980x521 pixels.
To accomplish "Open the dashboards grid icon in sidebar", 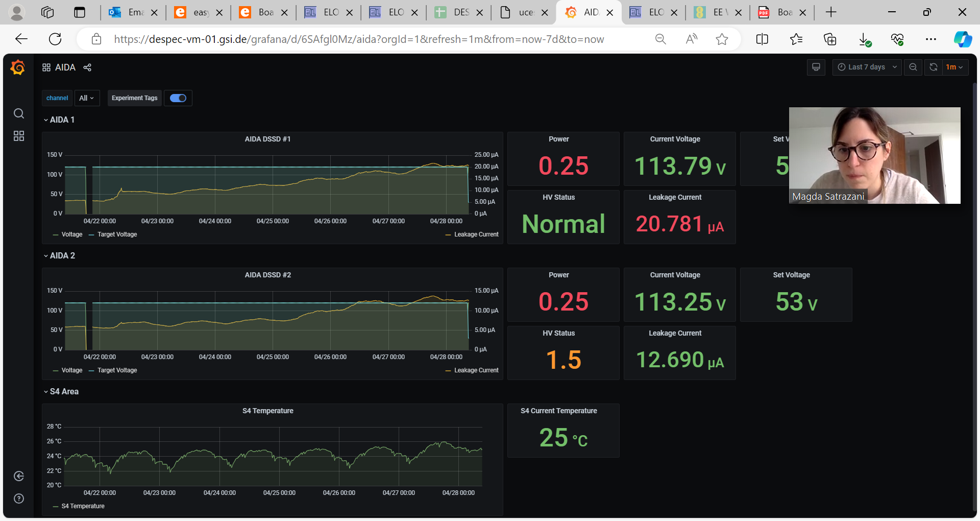I will click(x=19, y=136).
